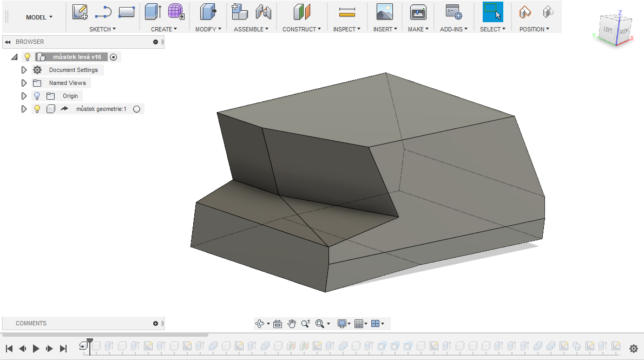
Task: Toggle visibility bulb of Origin folder
Action: 37,96
